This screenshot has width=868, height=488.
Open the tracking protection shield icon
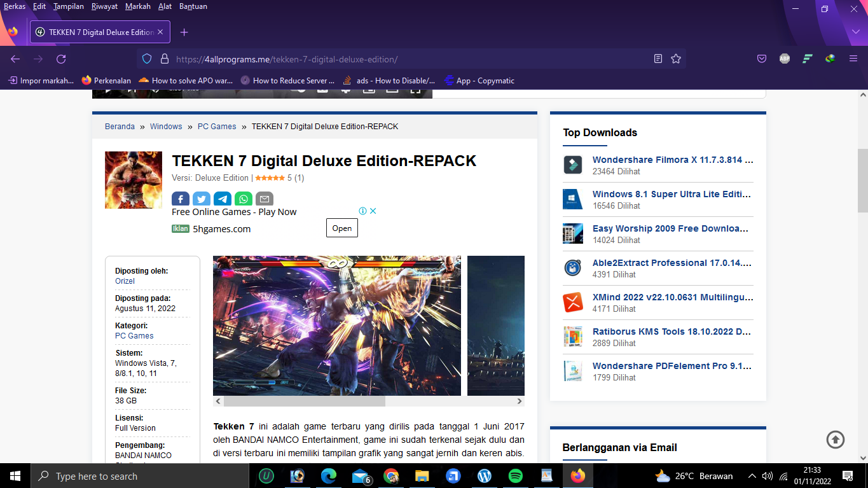click(x=147, y=59)
